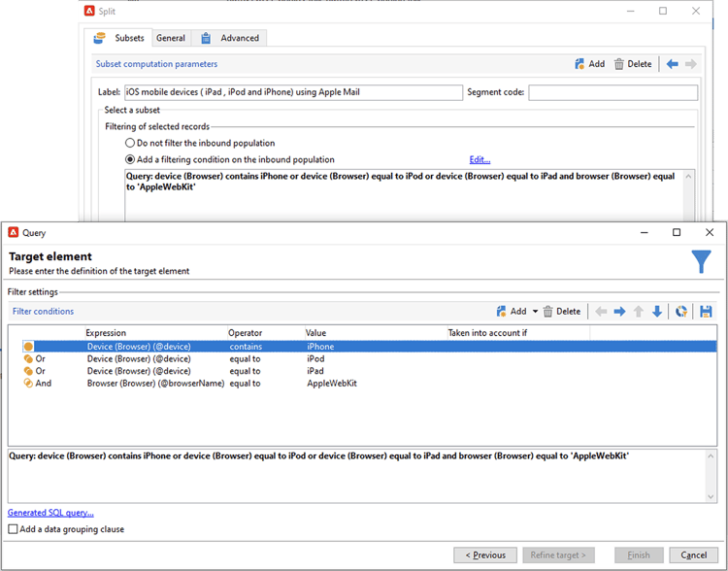Move condition down with blue down arrow
The height and width of the screenshot is (571, 728).
657,312
